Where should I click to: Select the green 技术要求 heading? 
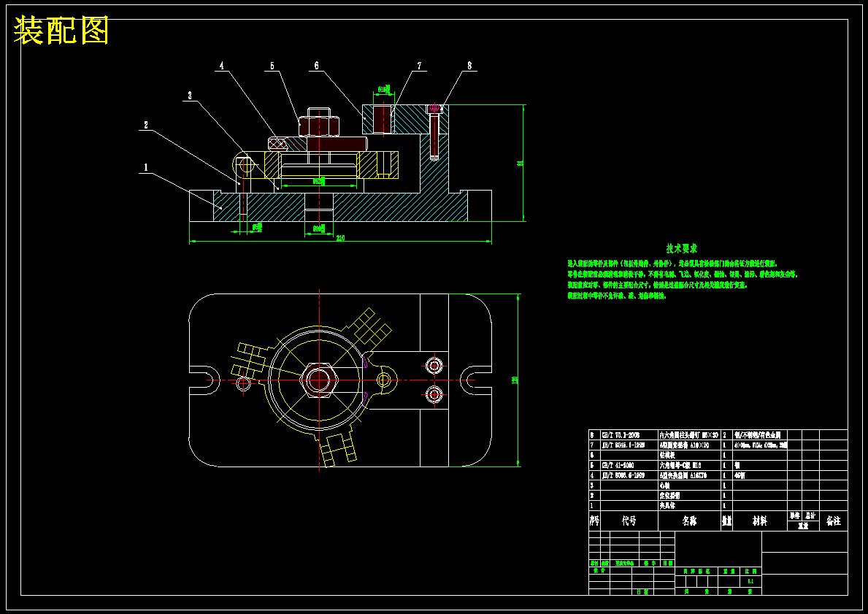coord(682,248)
